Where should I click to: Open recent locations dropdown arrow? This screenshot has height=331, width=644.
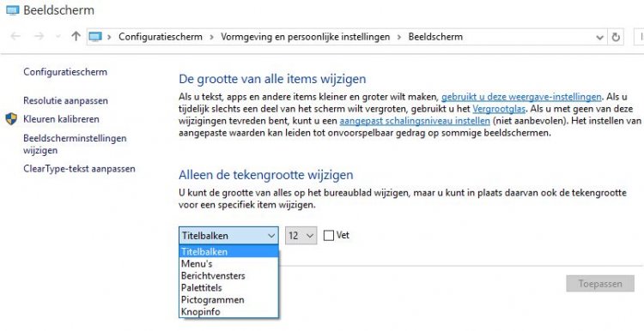(58, 37)
